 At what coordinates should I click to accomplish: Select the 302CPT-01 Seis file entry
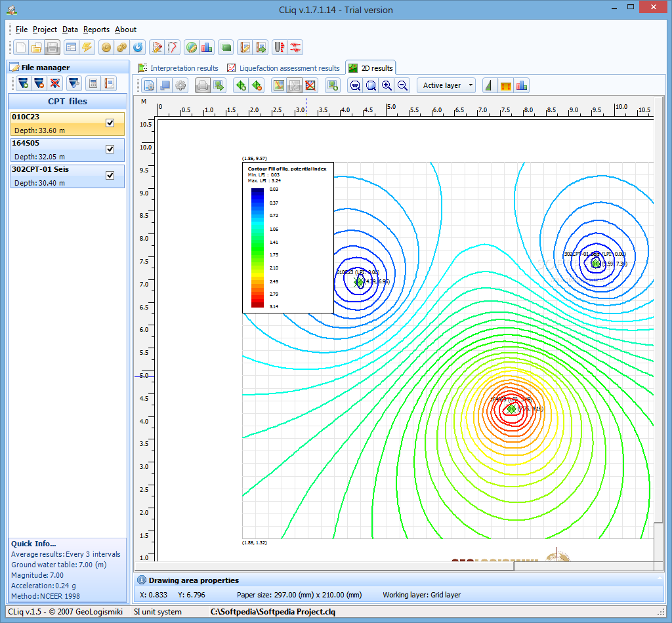coord(68,176)
